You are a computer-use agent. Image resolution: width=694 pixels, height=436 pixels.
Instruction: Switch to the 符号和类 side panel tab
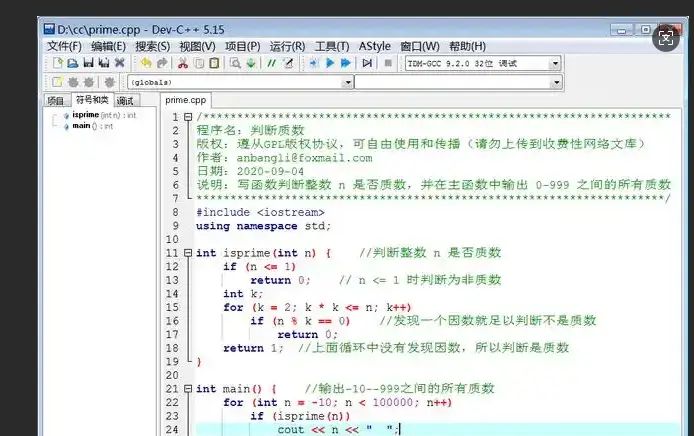click(x=93, y=100)
